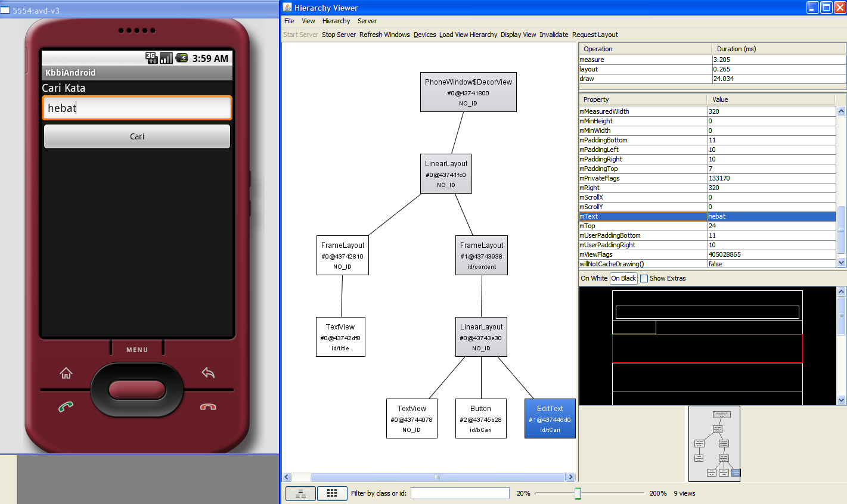Switch to pixel grid view icon
Screen dimensions: 847x504
click(x=332, y=493)
